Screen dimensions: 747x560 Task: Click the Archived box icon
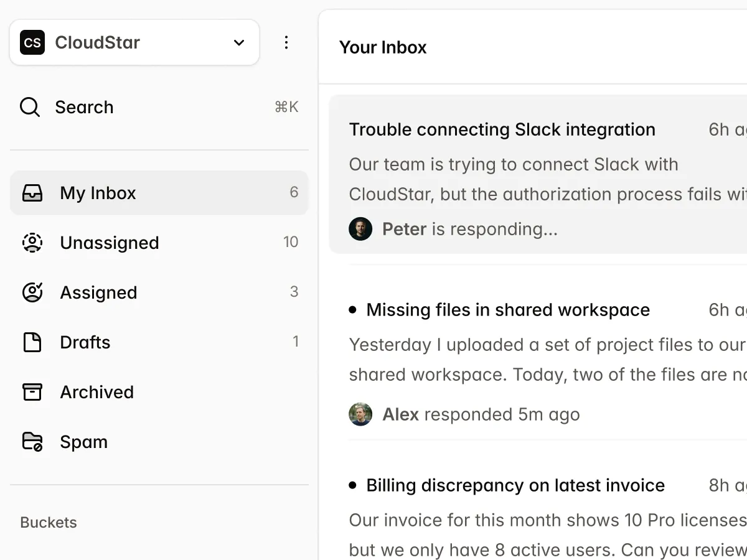coord(32,392)
